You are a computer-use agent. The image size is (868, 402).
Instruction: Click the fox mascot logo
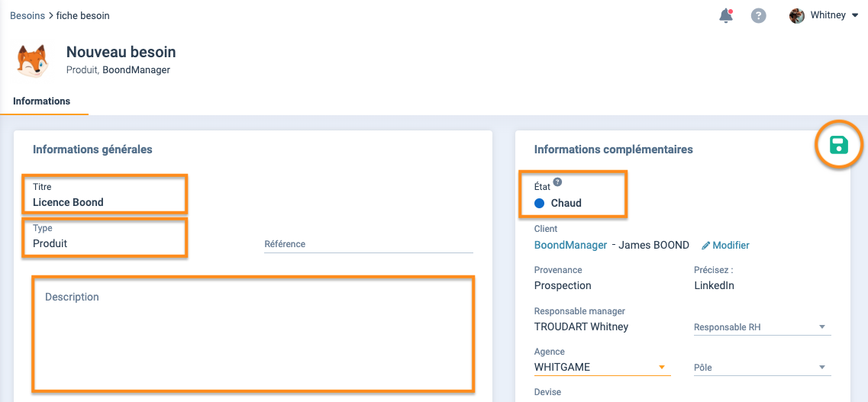tap(33, 62)
